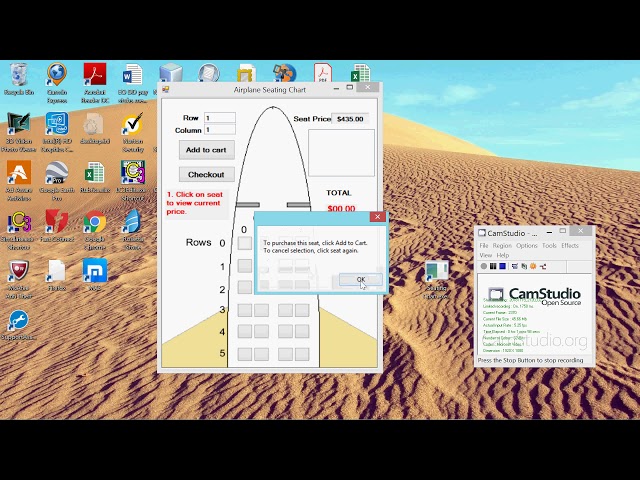Screen dimensions: 640x480
Task: Select second seat in row 5
Action: [262, 354]
